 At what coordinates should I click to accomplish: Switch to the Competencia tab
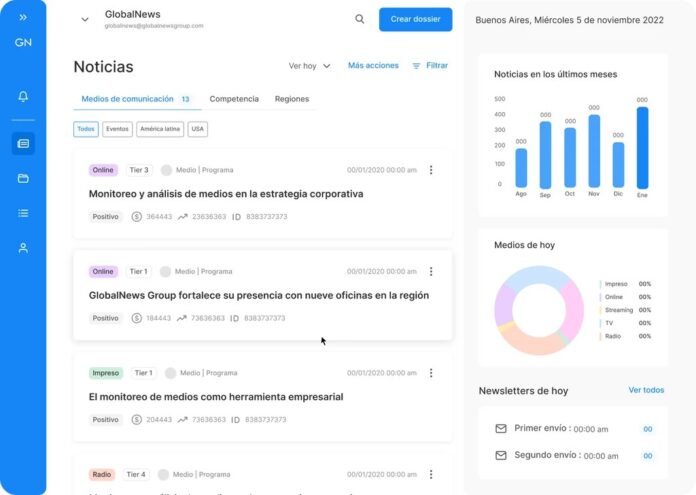pos(234,99)
